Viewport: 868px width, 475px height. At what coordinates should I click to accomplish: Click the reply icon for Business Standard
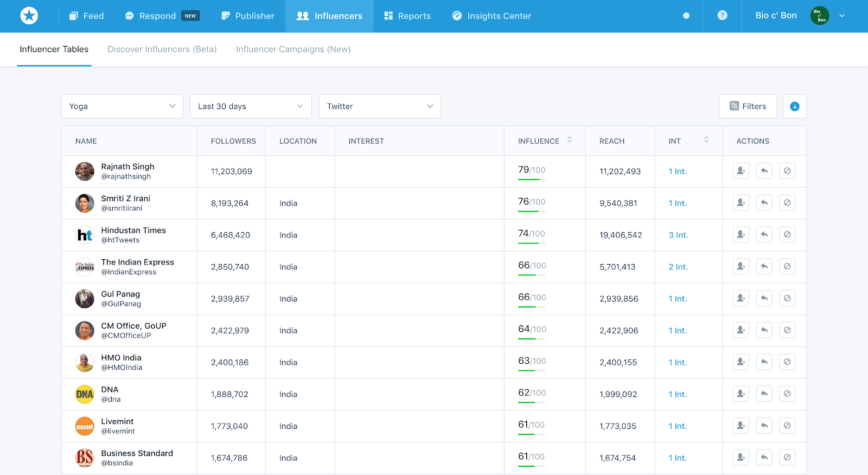(x=764, y=458)
